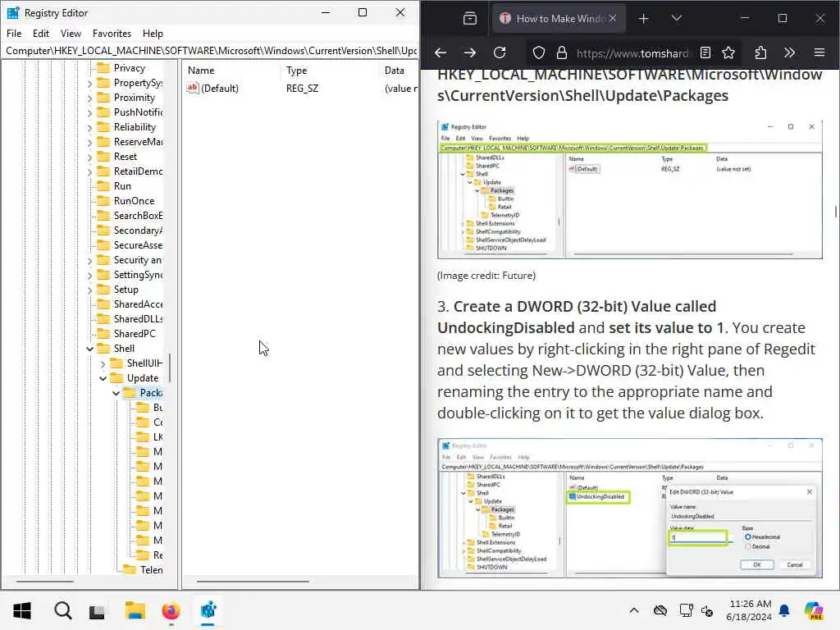Open the notification bell in the tray
The height and width of the screenshot is (630, 840).
pos(784,610)
